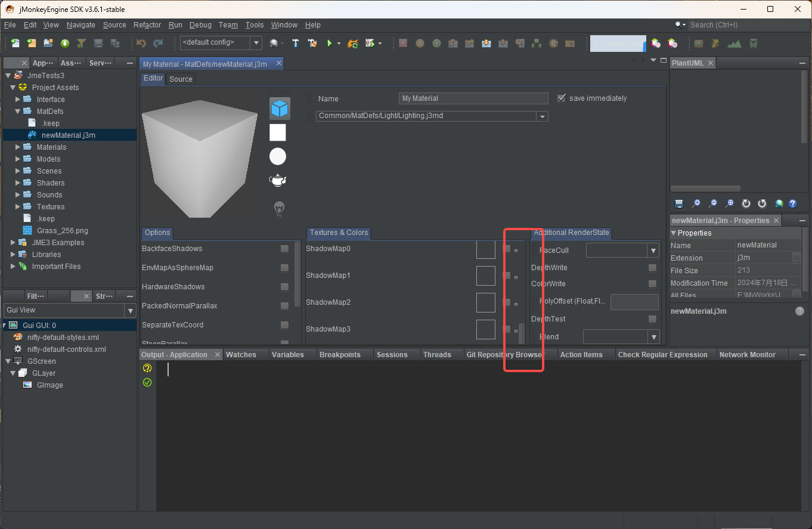Image resolution: width=812 pixels, height=529 pixels.
Task: Expand the JME3 Examples node
Action: click(13, 243)
